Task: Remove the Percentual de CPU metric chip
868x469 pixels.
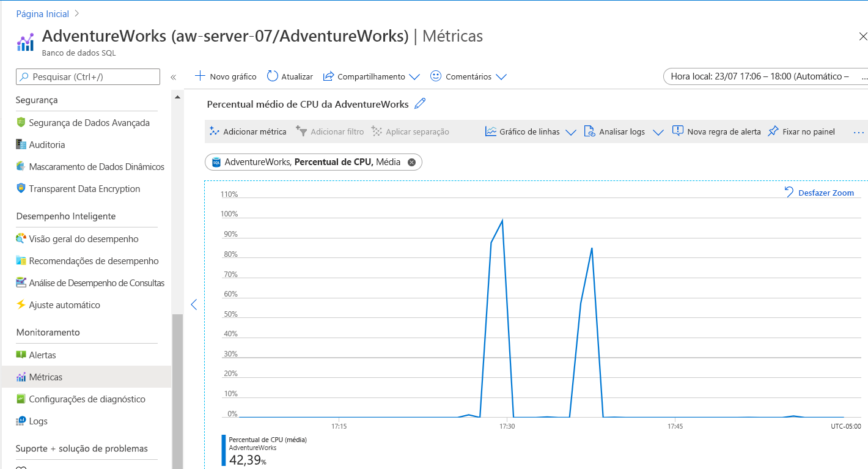Action: click(411, 162)
